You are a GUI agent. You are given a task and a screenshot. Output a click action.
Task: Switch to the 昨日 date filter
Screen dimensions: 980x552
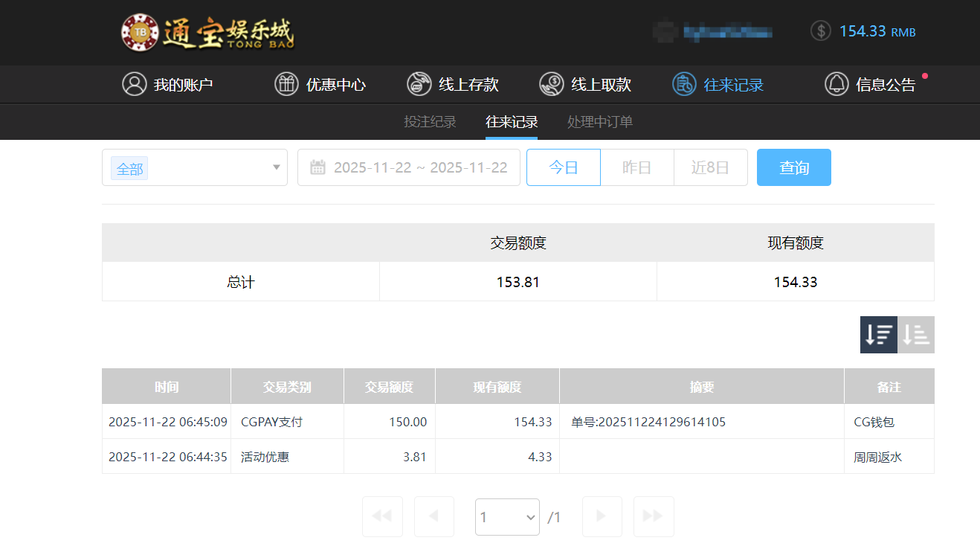point(636,167)
